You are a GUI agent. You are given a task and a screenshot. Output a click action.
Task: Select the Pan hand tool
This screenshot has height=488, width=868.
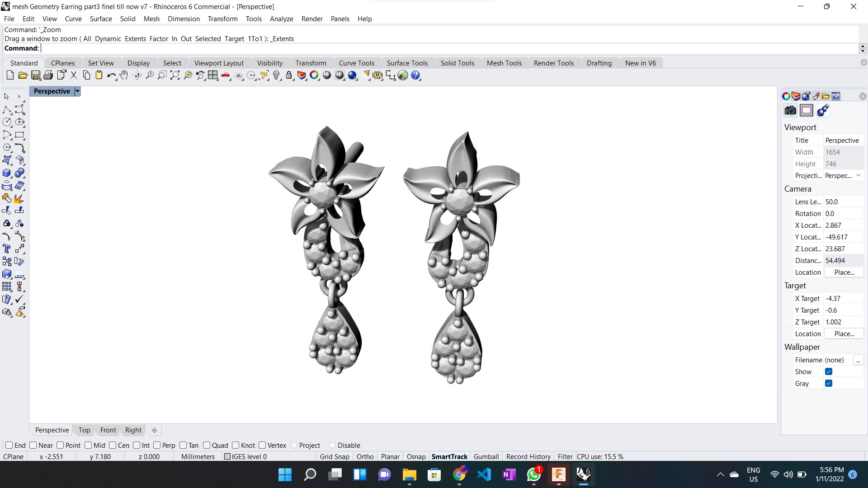click(124, 75)
